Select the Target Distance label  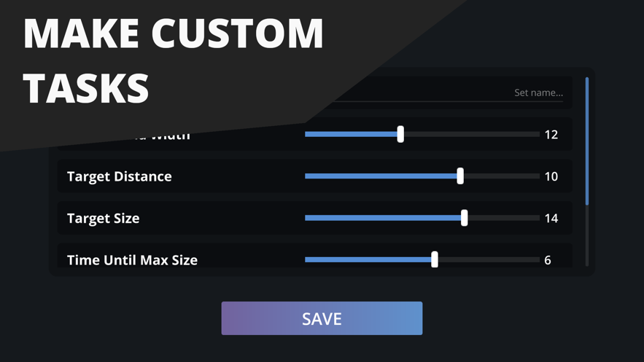tap(120, 176)
